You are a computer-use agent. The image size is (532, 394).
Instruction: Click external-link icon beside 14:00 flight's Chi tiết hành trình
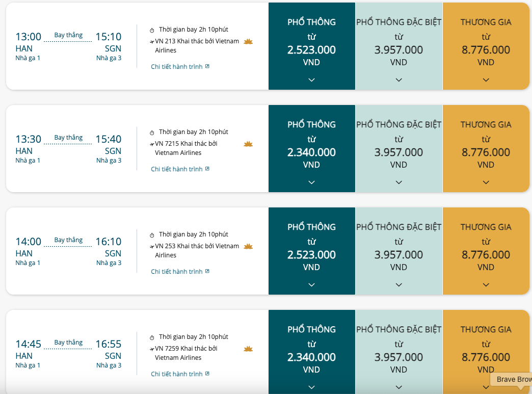point(207,271)
